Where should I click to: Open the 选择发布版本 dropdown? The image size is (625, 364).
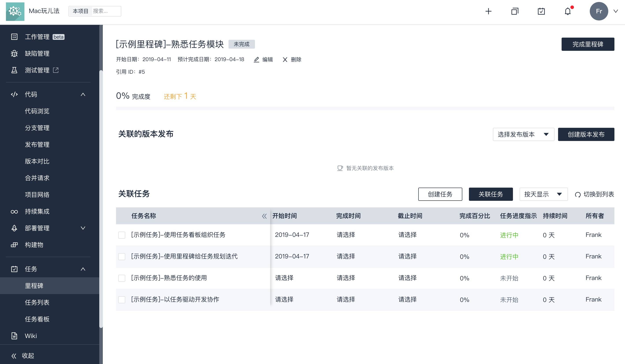[x=523, y=134]
